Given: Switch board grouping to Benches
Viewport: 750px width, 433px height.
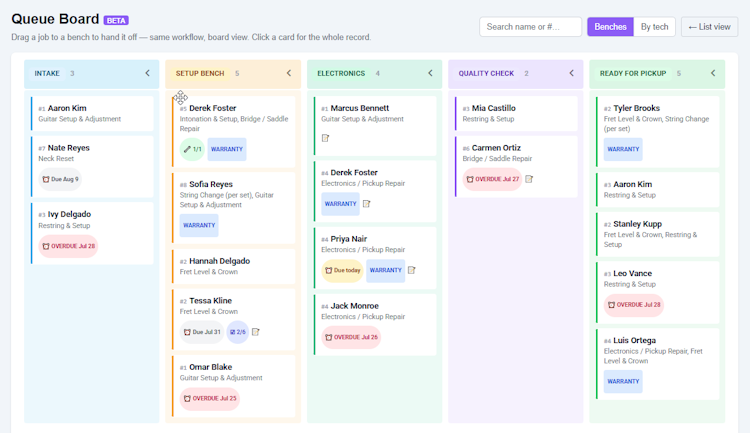Looking at the screenshot, I should tap(610, 27).
